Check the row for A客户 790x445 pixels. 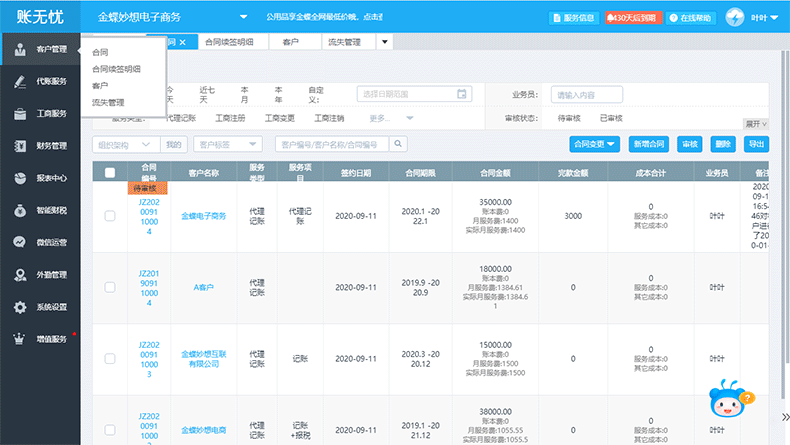(x=110, y=287)
